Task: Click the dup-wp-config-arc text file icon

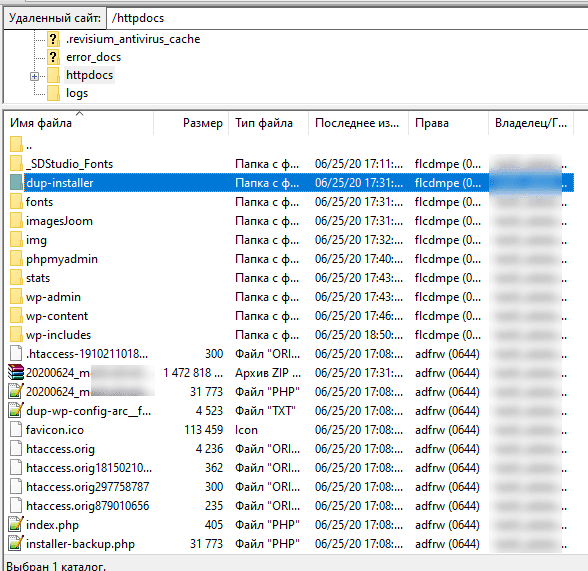Action: click(16, 411)
